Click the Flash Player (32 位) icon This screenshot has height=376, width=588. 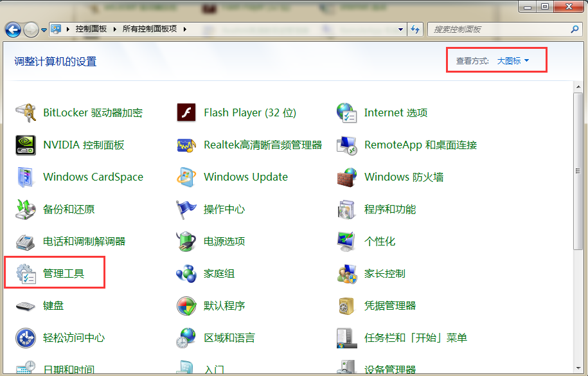click(x=186, y=112)
